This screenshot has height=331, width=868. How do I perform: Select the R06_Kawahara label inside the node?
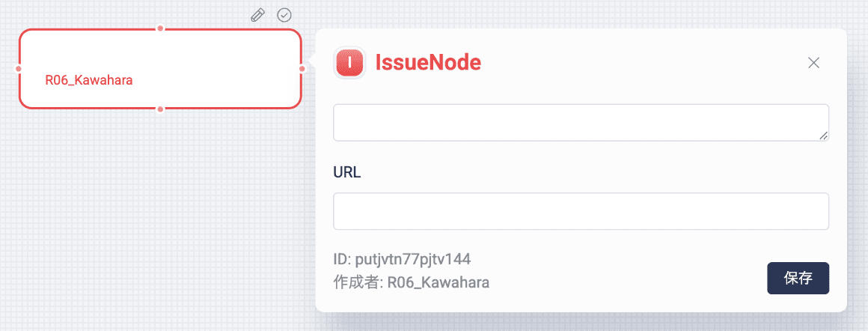click(89, 80)
